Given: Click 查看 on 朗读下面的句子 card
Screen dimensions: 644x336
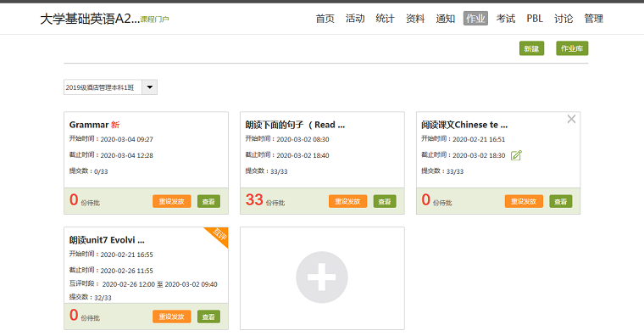Looking at the screenshot, I should click(385, 202).
